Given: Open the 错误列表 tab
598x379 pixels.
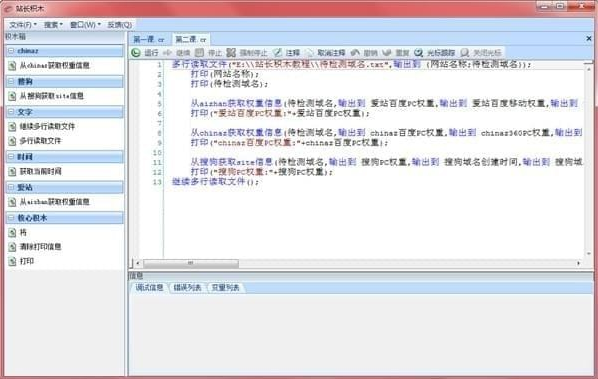Looking at the screenshot, I should pos(187,287).
